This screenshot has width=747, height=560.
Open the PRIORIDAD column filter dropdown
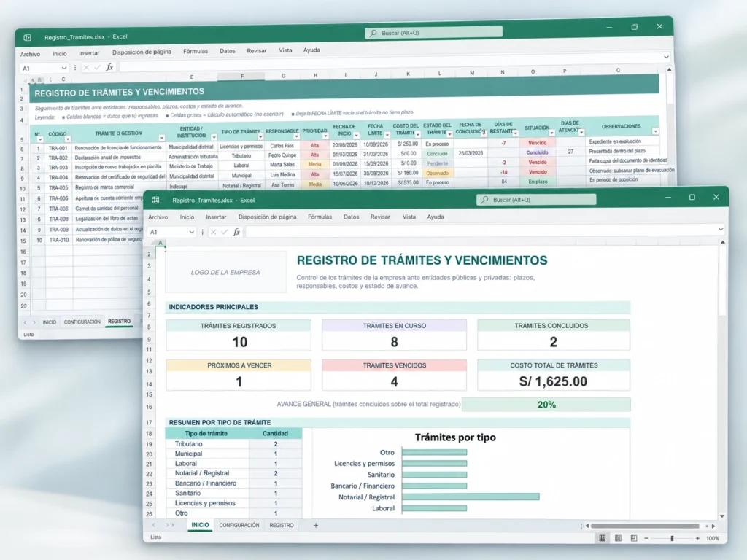pos(326,136)
